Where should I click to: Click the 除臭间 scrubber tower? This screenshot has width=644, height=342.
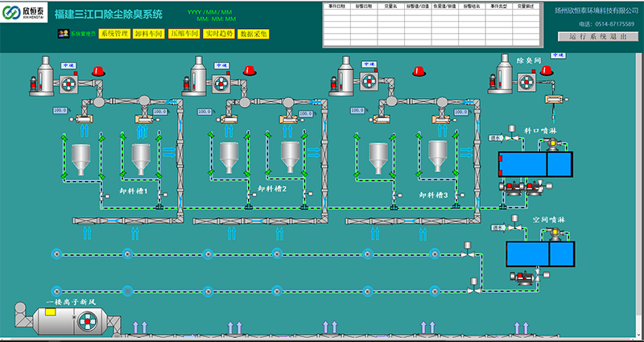pyautogui.click(x=501, y=74)
